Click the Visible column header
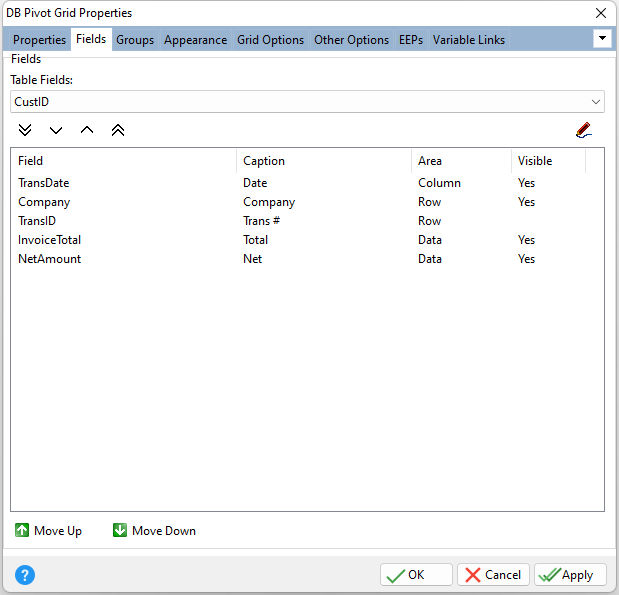The width and height of the screenshot is (619, 595). (548, 161)
